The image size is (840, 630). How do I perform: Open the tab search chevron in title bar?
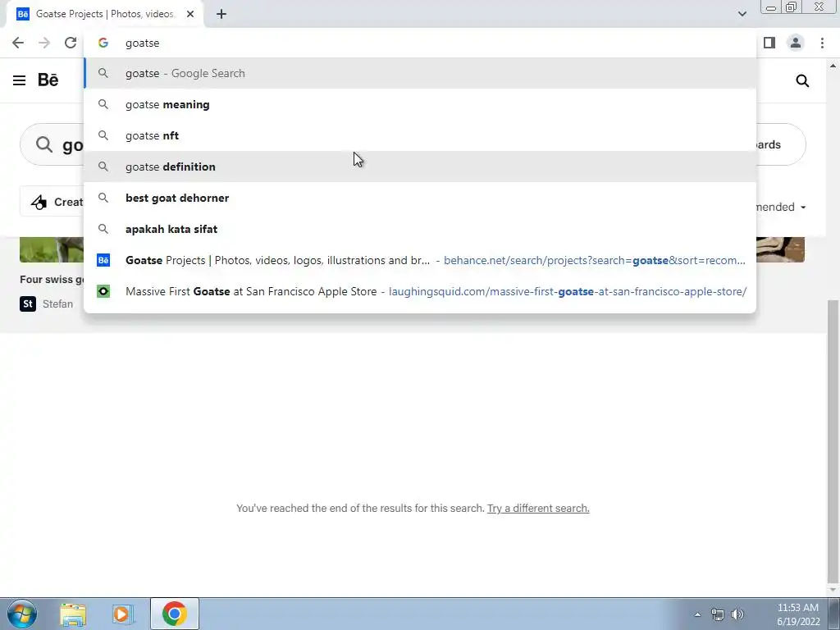click(x=742, y=14)
